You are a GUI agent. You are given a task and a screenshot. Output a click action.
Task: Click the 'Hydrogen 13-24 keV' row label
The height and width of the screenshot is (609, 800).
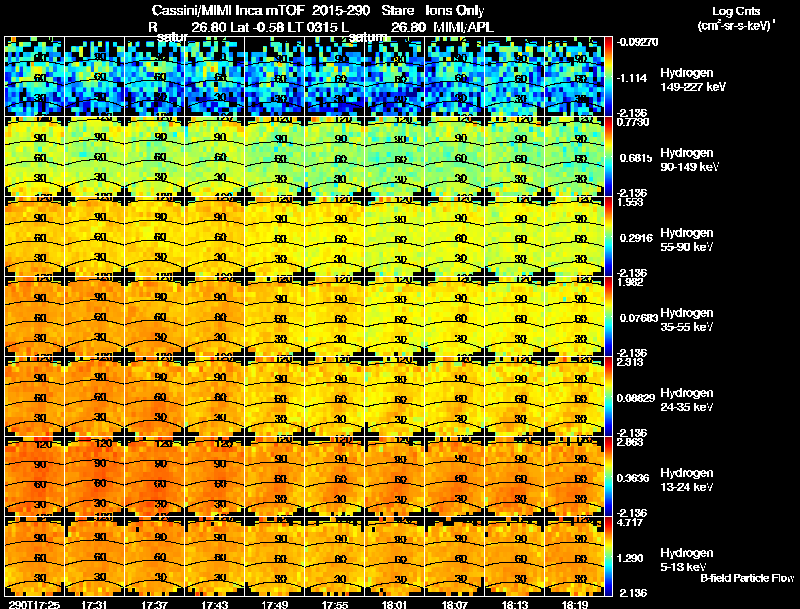(687, 480)
